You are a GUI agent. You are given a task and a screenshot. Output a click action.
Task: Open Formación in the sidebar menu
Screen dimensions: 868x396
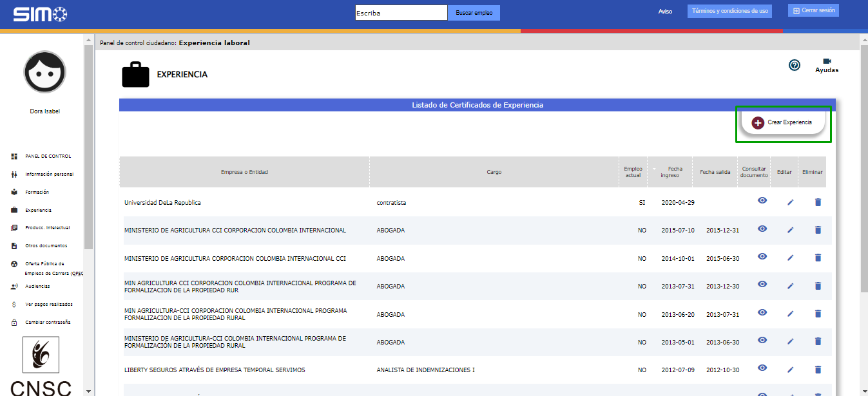(37, 192)
